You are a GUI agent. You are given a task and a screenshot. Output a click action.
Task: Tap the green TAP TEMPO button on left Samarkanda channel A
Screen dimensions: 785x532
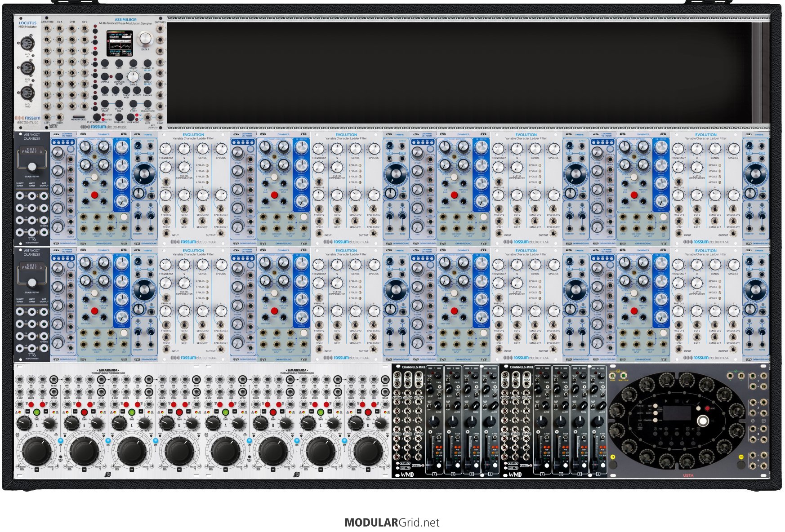coord(37,412)
